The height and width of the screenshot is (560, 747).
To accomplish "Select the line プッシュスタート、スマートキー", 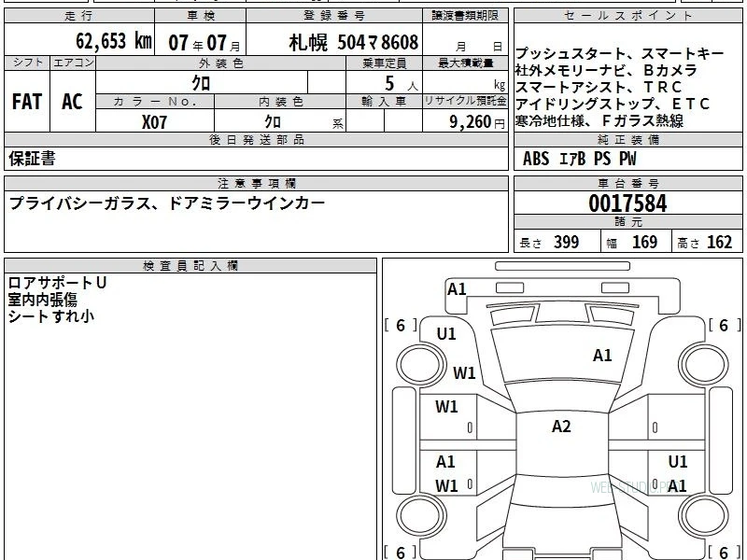I will tap(619, 53).
